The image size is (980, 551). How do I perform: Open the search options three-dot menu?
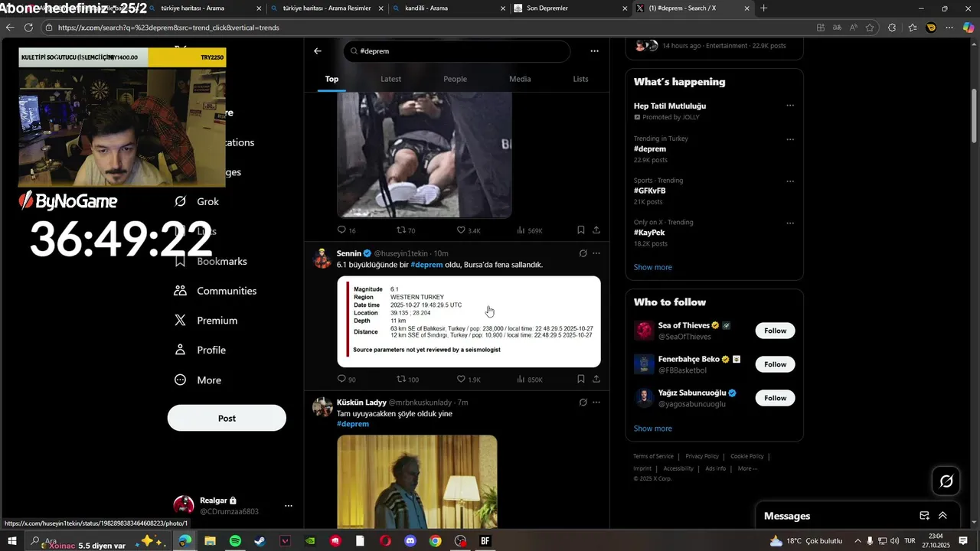tap(594, 51)
